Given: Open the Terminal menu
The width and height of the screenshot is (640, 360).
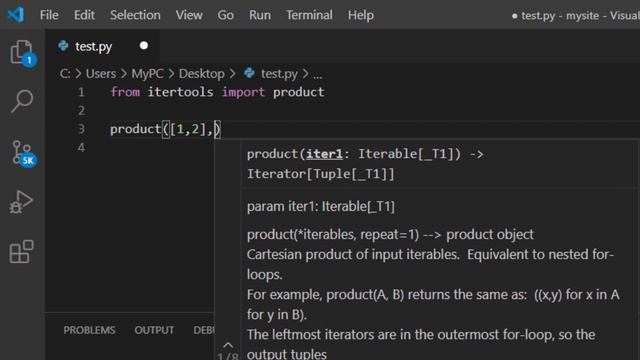Looking at the screenshot, I should [x=309, y=15].
